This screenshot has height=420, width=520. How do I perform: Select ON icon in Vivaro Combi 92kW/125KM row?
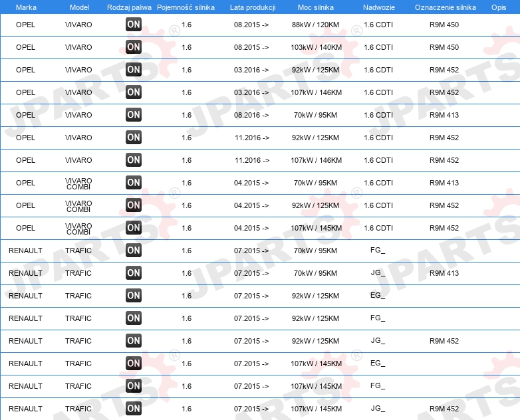[134, 205]
